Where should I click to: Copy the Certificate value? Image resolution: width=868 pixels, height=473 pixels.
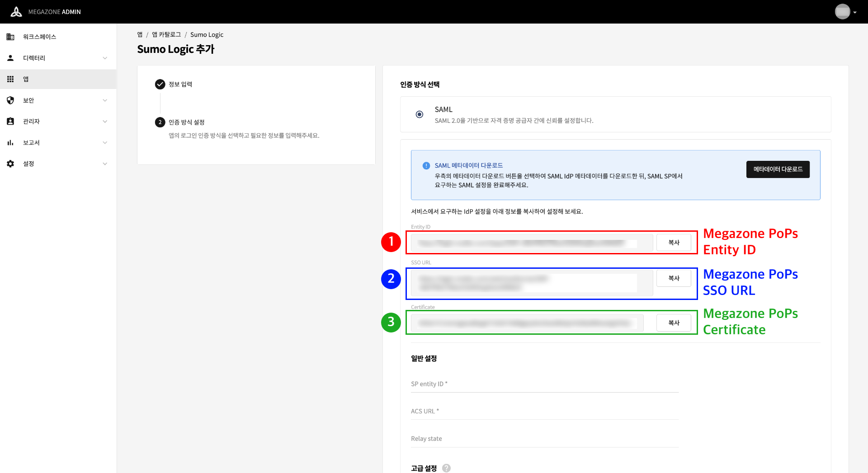coord(674,323)
